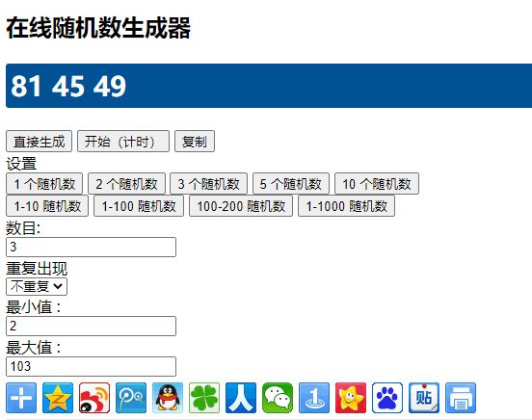The width and height of the screenshot is (532, 420).
Task: Click the blue plus share-more icon
Action: click(x=21, y=398)
